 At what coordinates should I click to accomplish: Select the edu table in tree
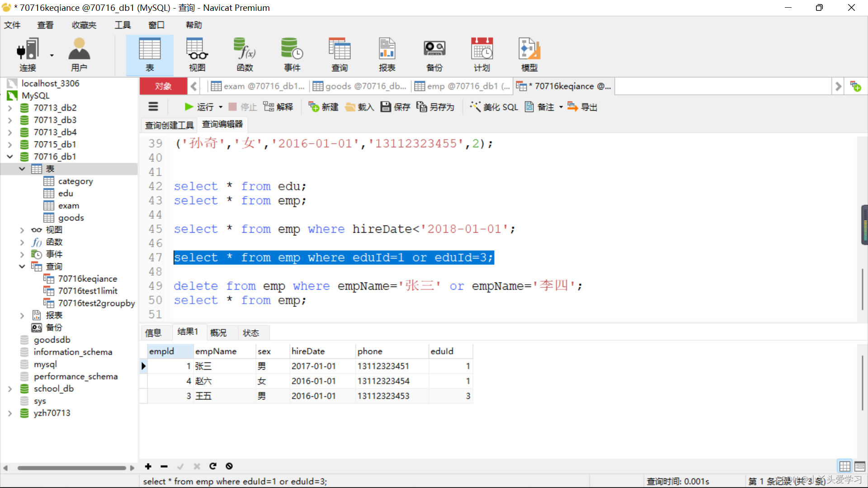tap(66, 193)
